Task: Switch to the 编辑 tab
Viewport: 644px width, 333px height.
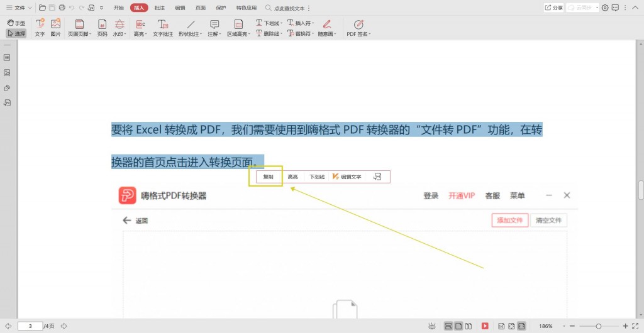Action: coord(180,8)
